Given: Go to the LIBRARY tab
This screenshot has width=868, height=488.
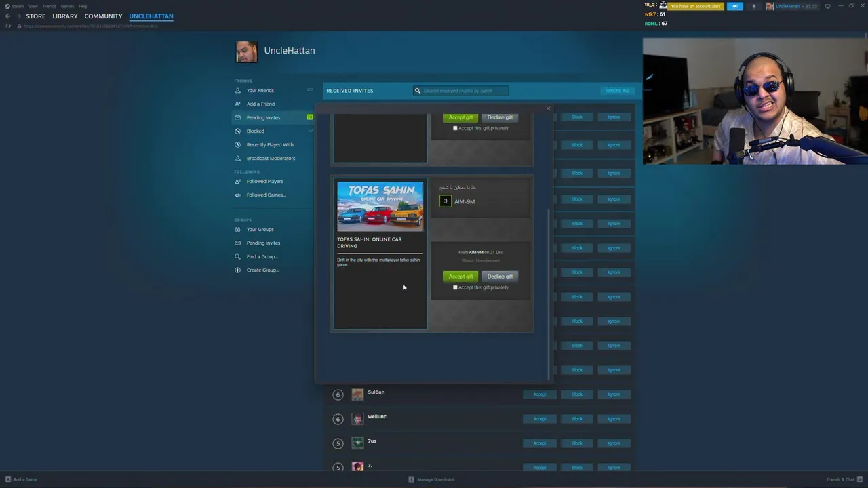Looking at the screenshot, I should click(65, 16).
